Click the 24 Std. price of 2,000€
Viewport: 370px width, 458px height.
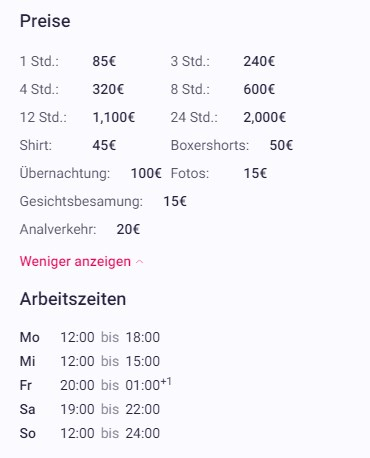click(x=264, y=117)
